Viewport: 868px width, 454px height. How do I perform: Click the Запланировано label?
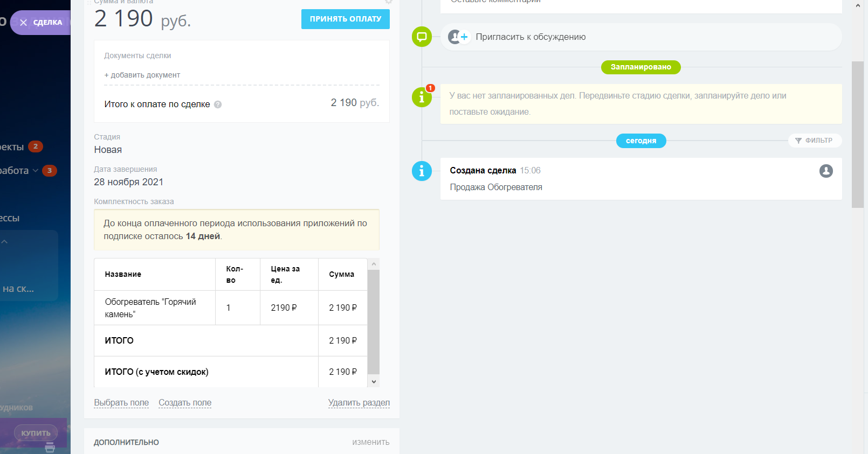641,67
